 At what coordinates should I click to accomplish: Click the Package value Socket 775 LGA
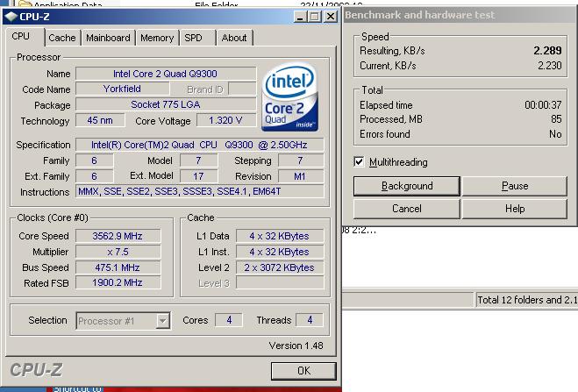point(166,104)
